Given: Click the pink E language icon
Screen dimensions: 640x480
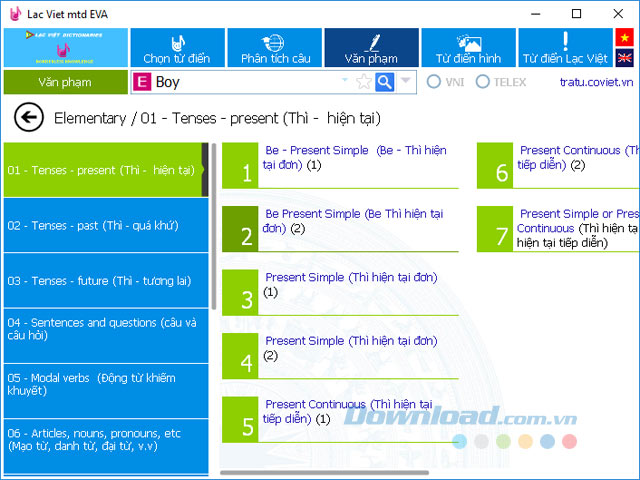Looking at the screenshot, I should click(142, 82).
